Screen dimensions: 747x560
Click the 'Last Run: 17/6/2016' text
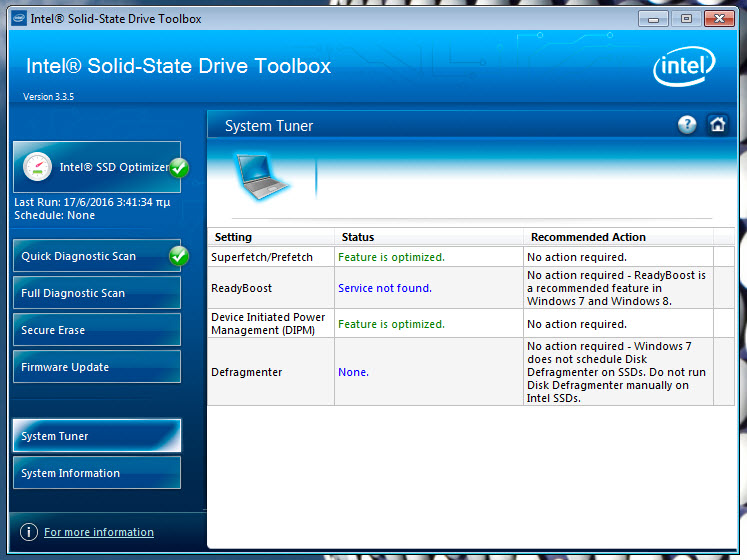pyautogui.click(x=92, y=202)
